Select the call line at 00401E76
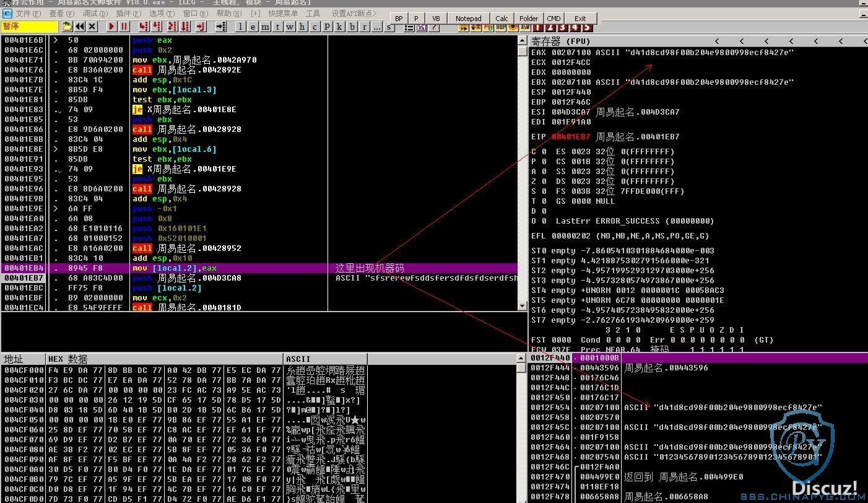Viewport: 868px width, 503px height. (x=259, y=70)
